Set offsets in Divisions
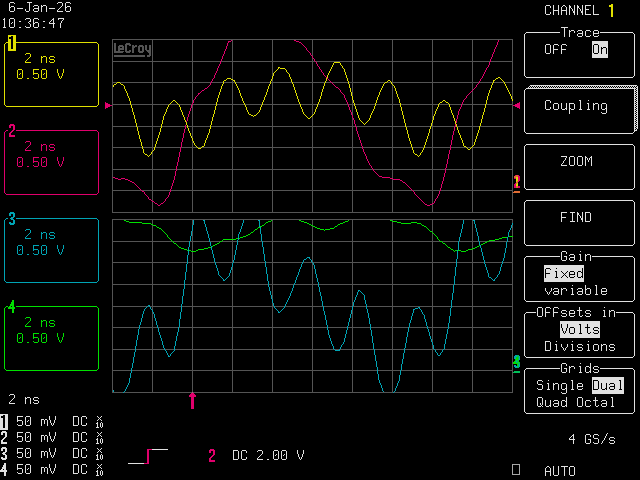The image size is (640, 480). (x=579, y=347)
